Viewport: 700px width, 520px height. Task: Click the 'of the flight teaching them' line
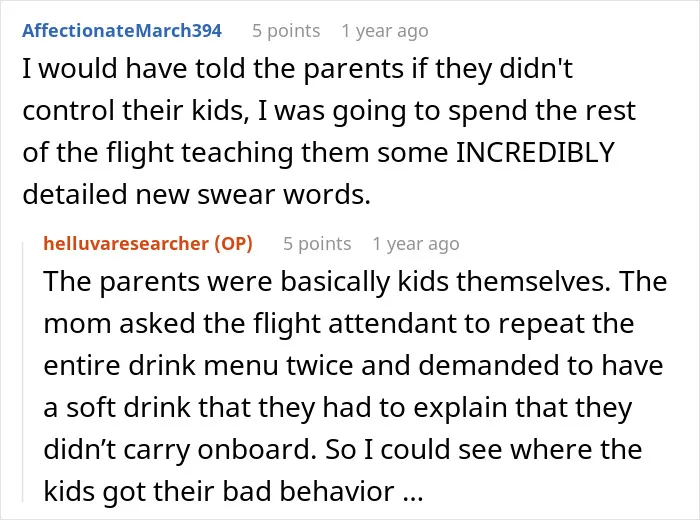pos(319,153)
